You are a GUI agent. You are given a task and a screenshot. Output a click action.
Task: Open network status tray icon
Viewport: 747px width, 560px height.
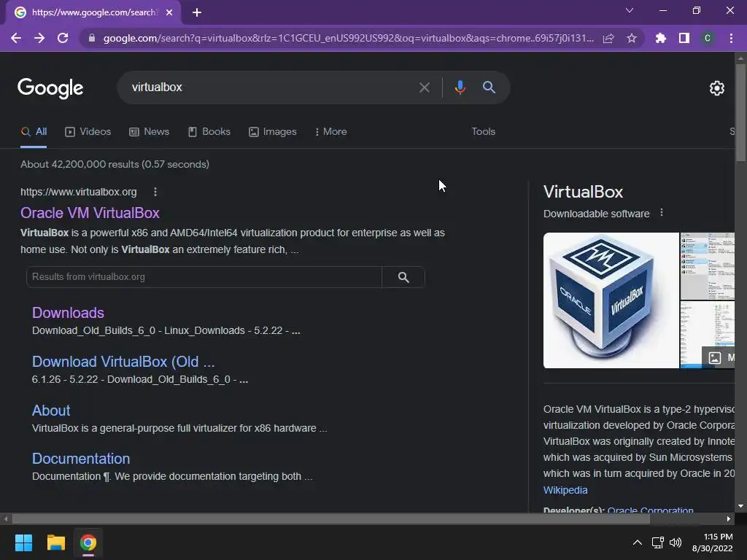[x=658, y=542]
